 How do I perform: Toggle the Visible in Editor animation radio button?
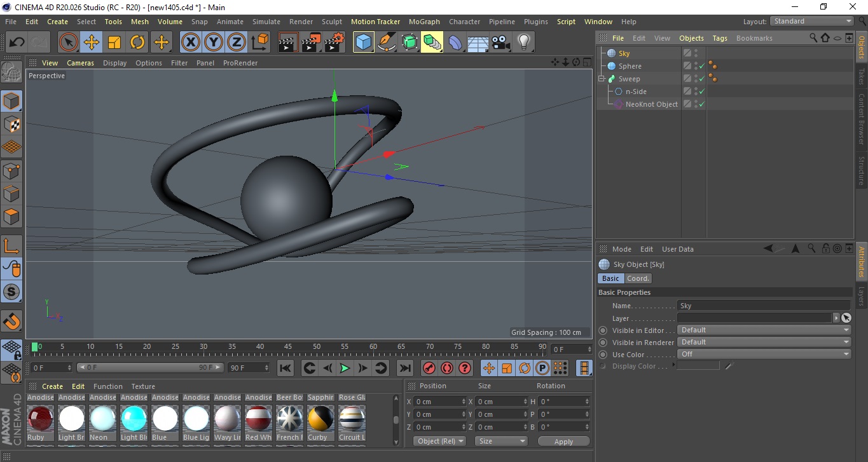click(x=603, y=330)
